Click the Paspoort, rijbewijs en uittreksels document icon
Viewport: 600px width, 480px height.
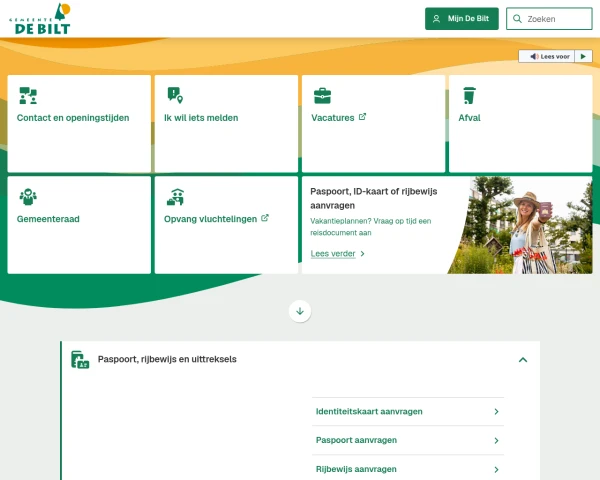(x=80, y=360)
